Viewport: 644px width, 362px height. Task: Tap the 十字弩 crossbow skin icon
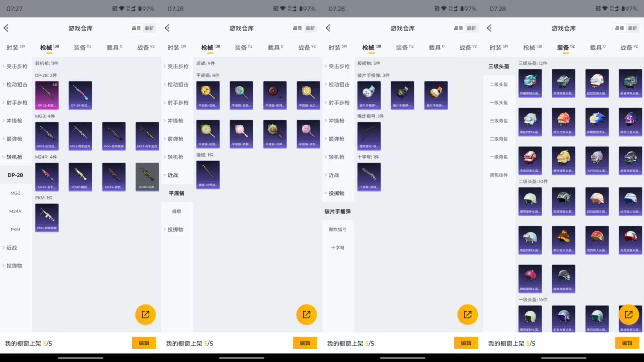click(x=369, y=177)
